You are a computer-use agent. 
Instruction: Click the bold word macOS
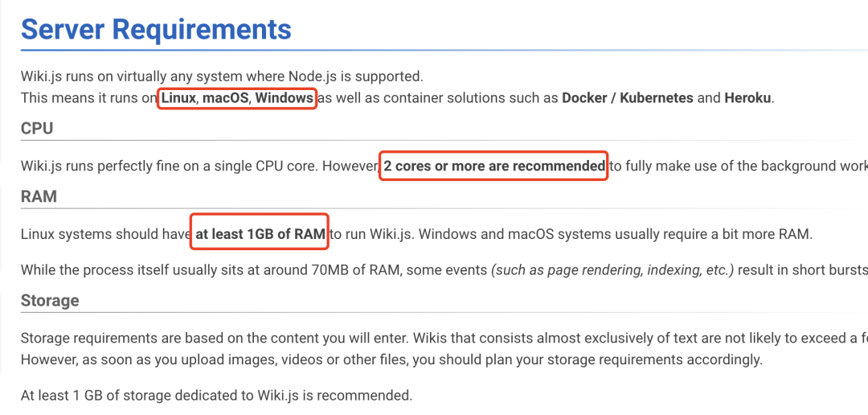[x=224, y=98]
